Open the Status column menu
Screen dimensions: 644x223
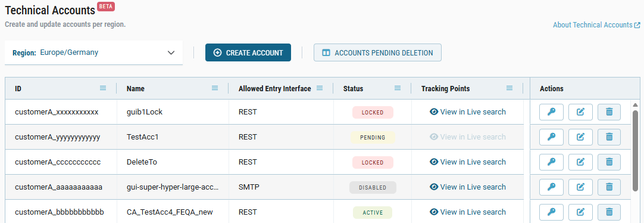point(398,88)
